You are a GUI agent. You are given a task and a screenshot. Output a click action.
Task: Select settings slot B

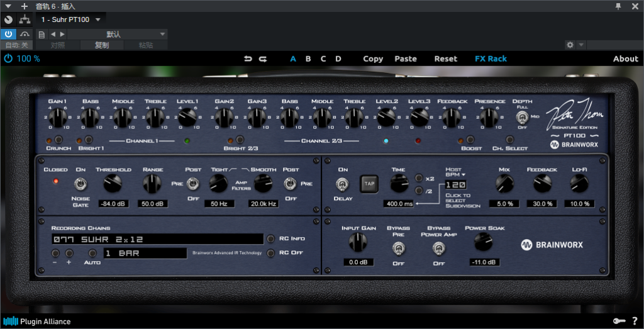point(308,59)
